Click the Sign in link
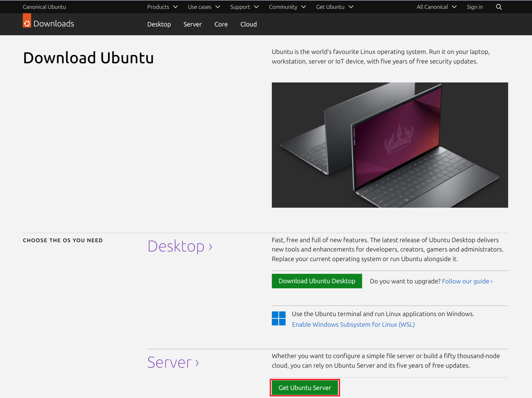Screen dimensions: 532x398 coord(474,7)
